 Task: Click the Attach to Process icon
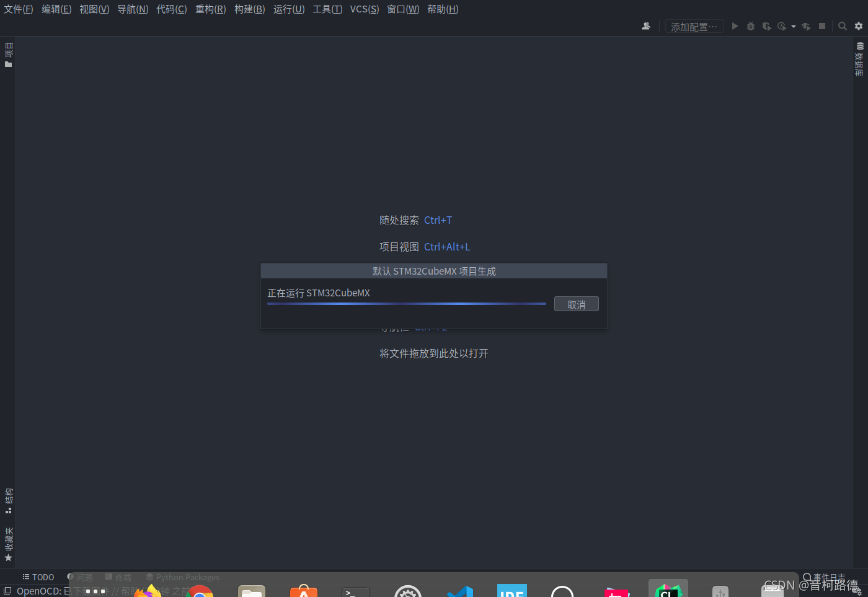pos(806,26)
